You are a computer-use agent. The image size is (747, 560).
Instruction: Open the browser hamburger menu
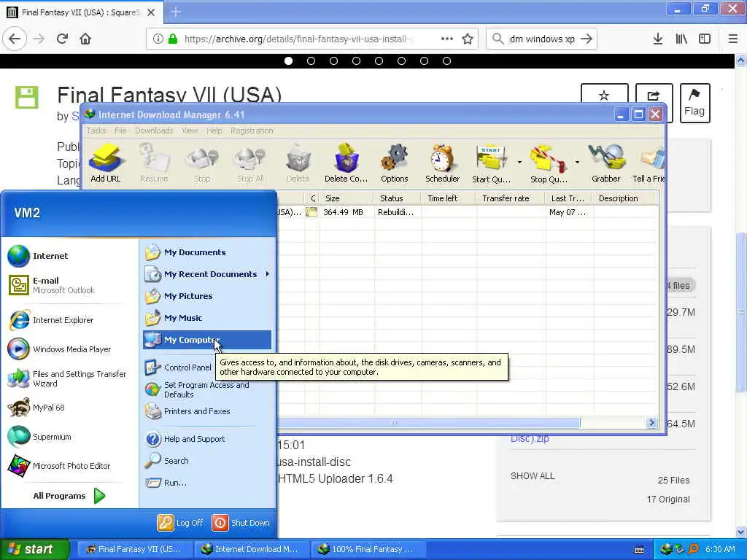pos(732,39)
